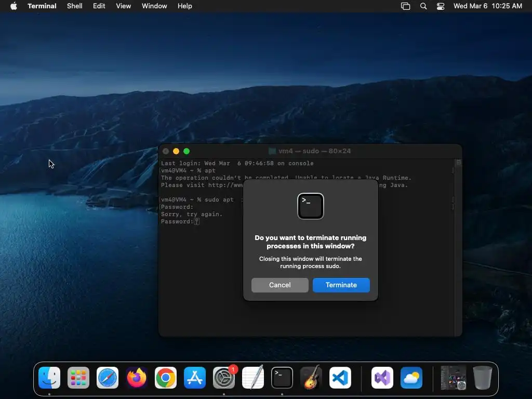The height and width of the screenshot is (399, 532).
Task: Open the Help menu
Action: click(x=185, y=6)
